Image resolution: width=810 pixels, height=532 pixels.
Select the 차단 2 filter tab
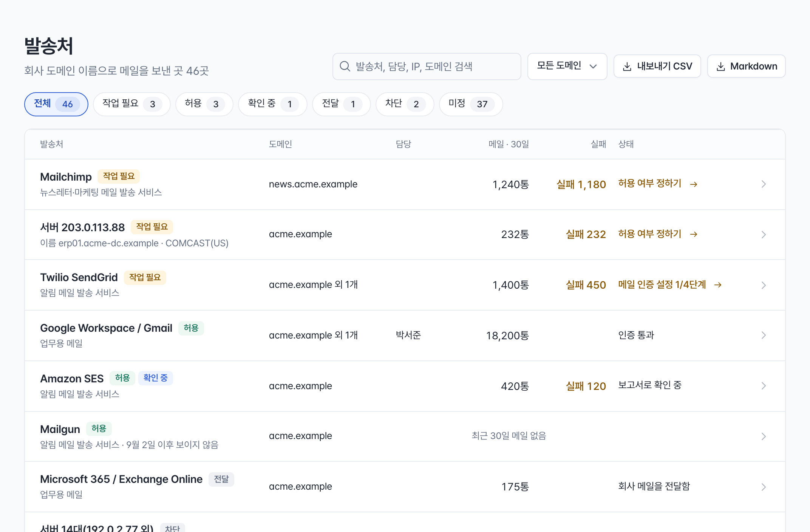405,104
